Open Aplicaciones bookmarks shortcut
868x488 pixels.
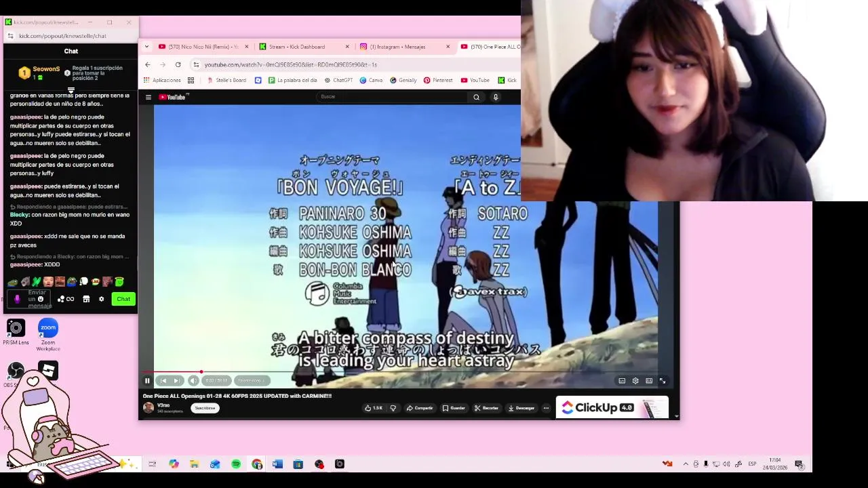click(162, 80)
